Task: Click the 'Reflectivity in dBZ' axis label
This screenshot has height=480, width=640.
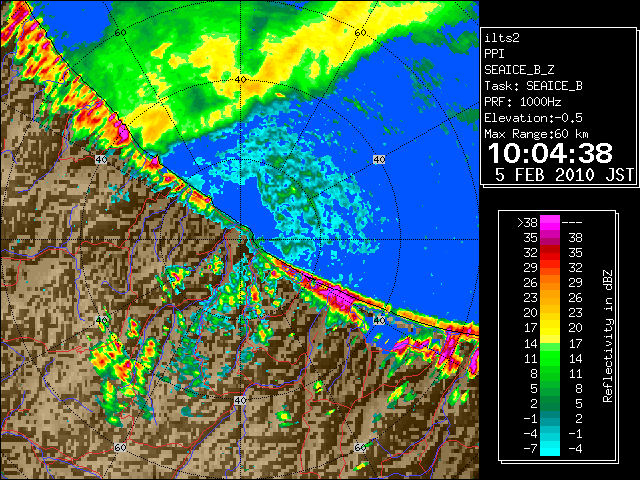Action: [x=608, y=336]
